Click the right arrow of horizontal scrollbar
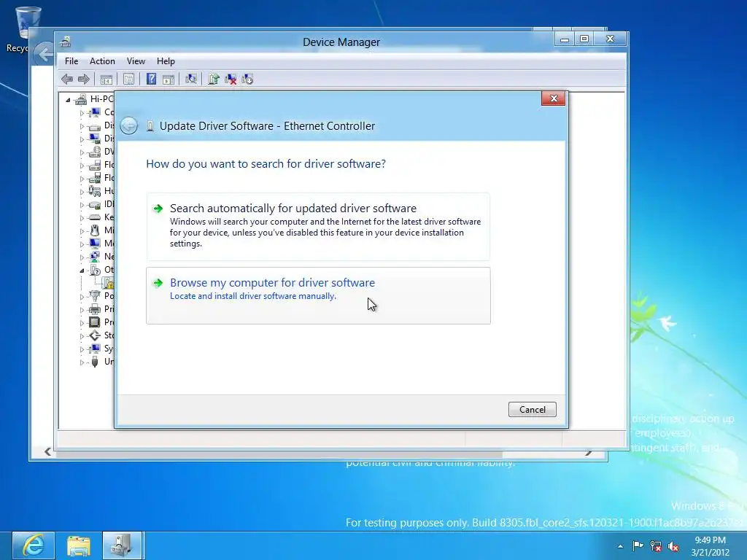 [589, 452]
